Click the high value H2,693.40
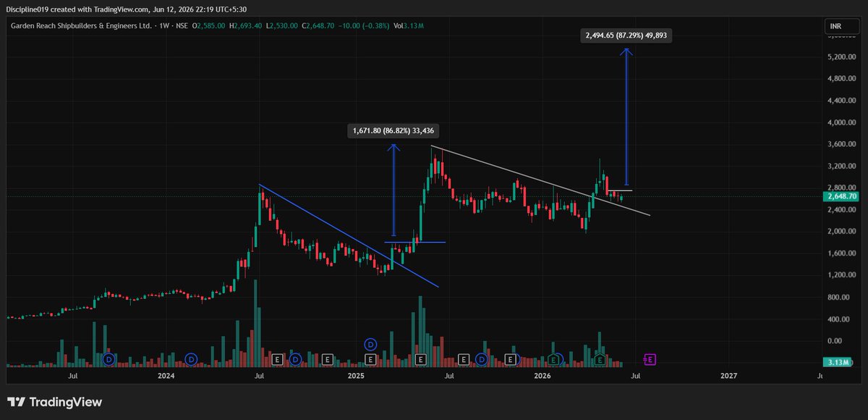This screenshot has width=868, height=420. tap(246, 26)
